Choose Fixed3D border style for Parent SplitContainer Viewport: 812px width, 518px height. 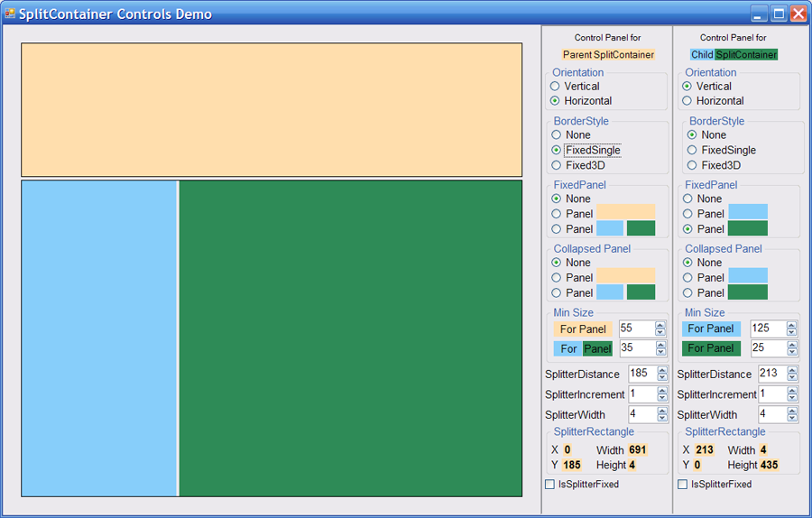point(556,166)
